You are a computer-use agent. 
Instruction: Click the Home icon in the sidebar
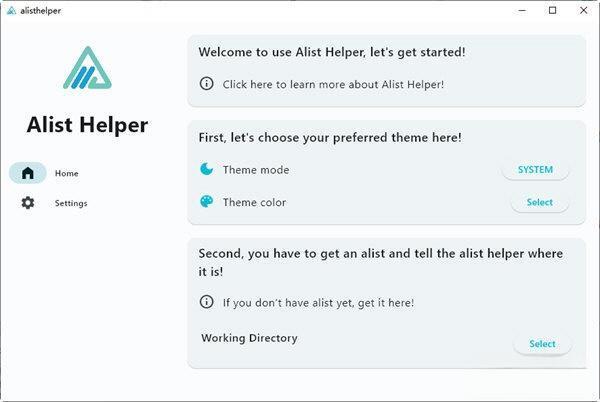pos(28,173)
